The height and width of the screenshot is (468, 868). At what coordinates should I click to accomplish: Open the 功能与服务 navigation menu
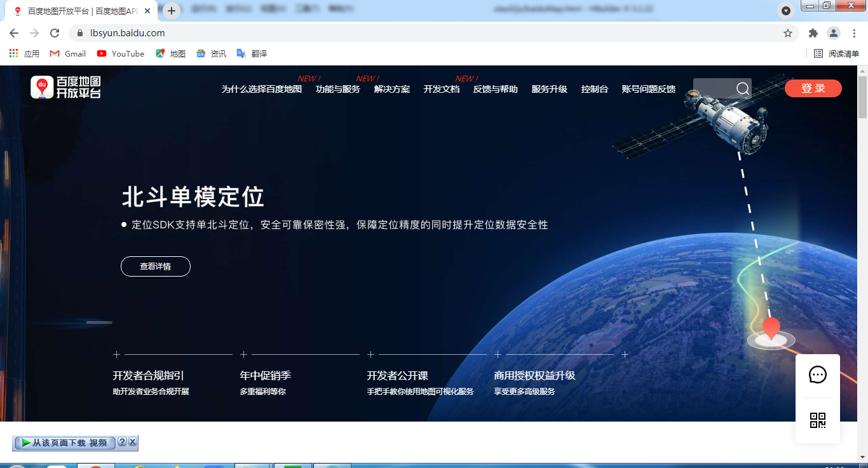[x=337, y=90]
